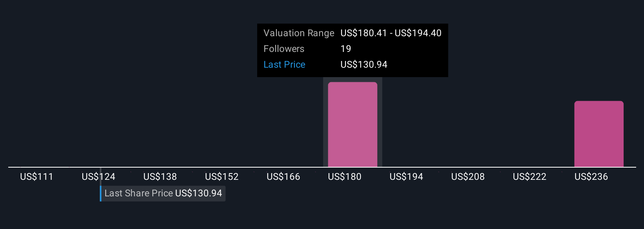Screen dimensions: 644x229
Task: Click the Followers count 19 in tooltip
Action: point(346,49)
